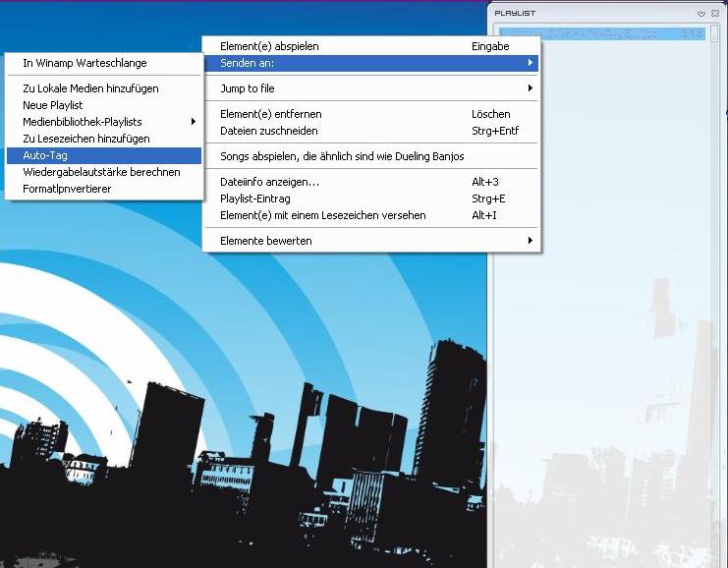Select 'Zu Lesezeichen hinzufügen'

104,139
